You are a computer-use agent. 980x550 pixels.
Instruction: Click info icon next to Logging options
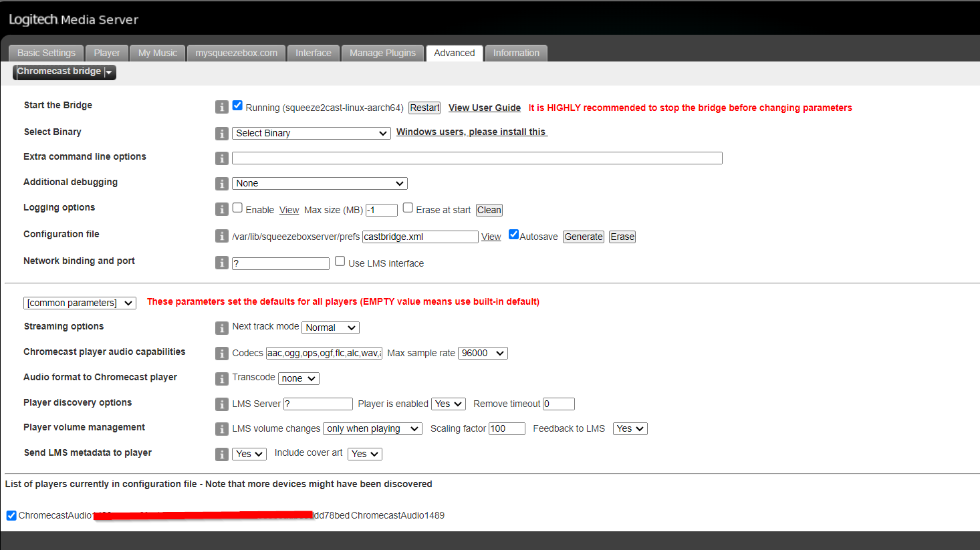222,209
